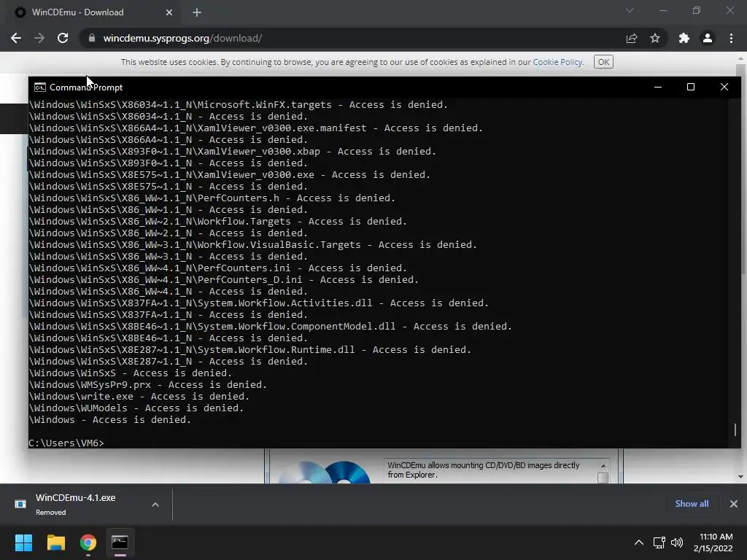Viewport: 747px width, 560px height.
Task: Click line \Windows\WMSysPr9.prx - Access is denied
Action: (147, 385)
